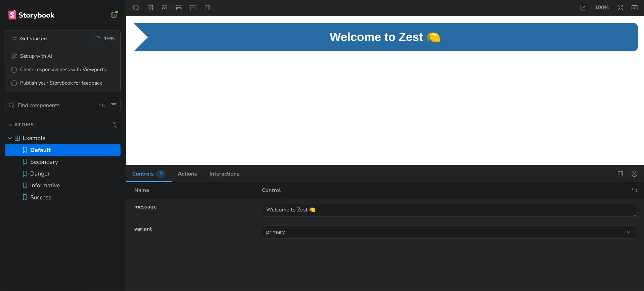Select the Default story
The height and width of the screenshot is (291, 644).
tap(63, 150)
